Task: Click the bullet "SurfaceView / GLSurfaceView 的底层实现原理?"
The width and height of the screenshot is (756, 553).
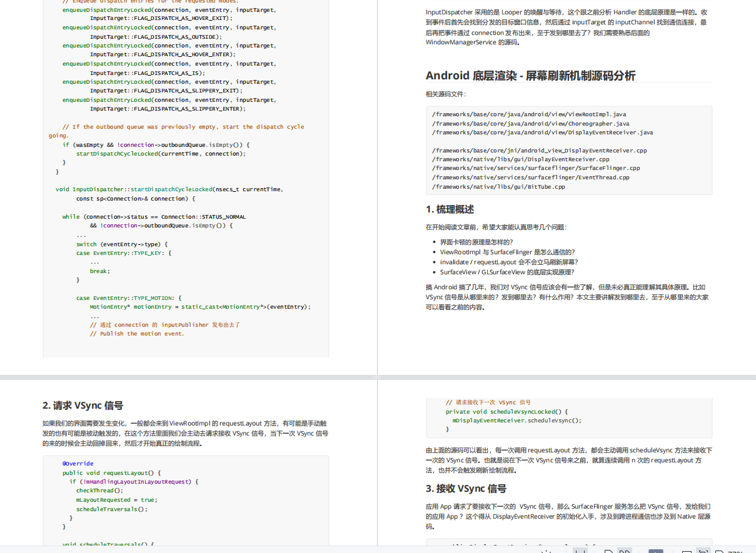Action: point(507,272)
